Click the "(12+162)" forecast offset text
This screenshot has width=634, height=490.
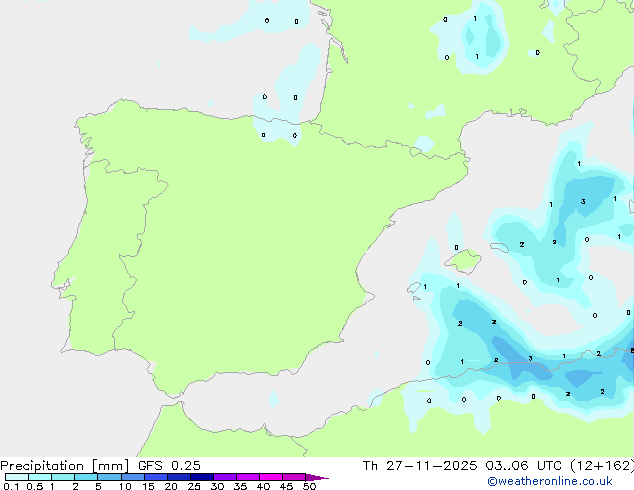coord(602,466)
